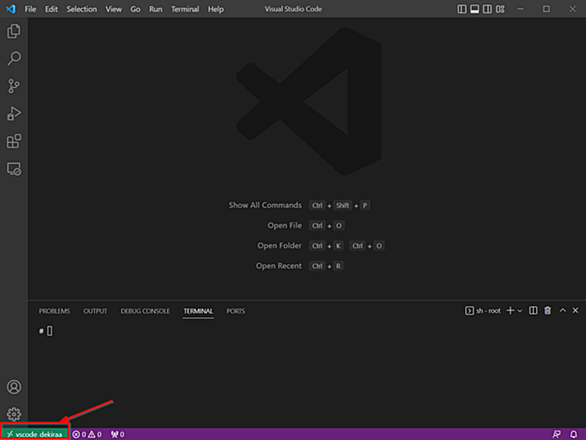Open the Search view icon
586x440 pixels.
click(14, 58)
